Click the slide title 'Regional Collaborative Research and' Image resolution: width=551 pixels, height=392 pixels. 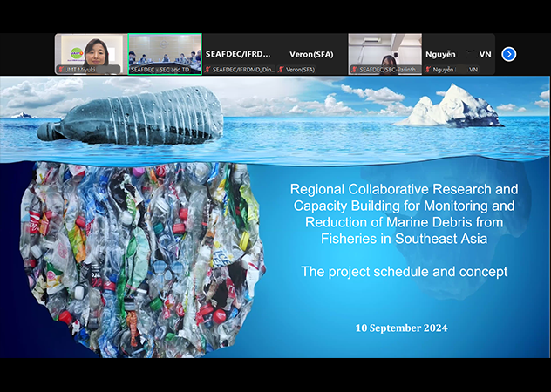tap(405, 189)
